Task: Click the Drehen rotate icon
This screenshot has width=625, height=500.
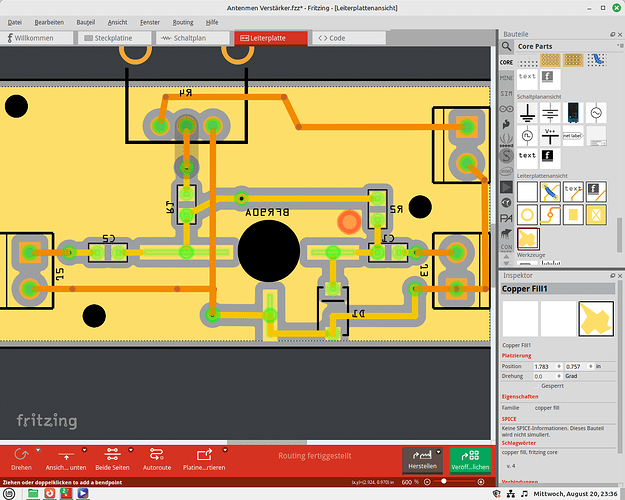Action: pyautogui.click(x=20, y=453)
